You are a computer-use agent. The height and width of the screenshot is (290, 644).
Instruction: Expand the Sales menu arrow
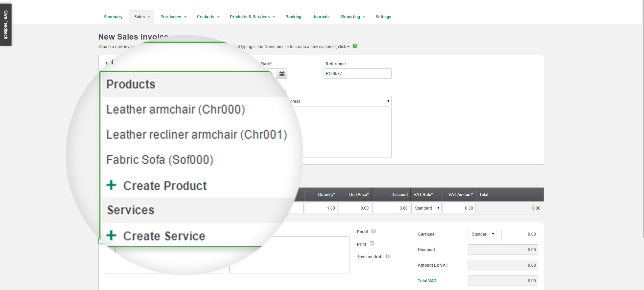149,17
